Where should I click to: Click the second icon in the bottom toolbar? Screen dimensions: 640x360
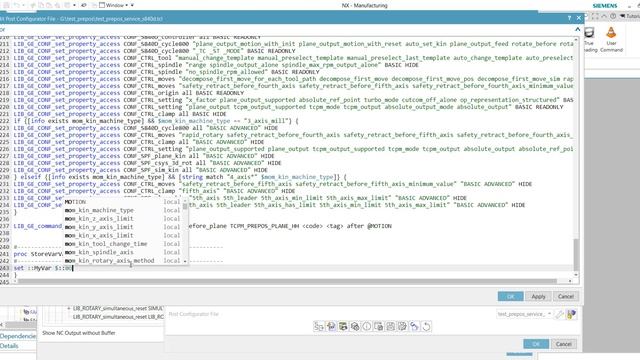[x=331, y=327]
